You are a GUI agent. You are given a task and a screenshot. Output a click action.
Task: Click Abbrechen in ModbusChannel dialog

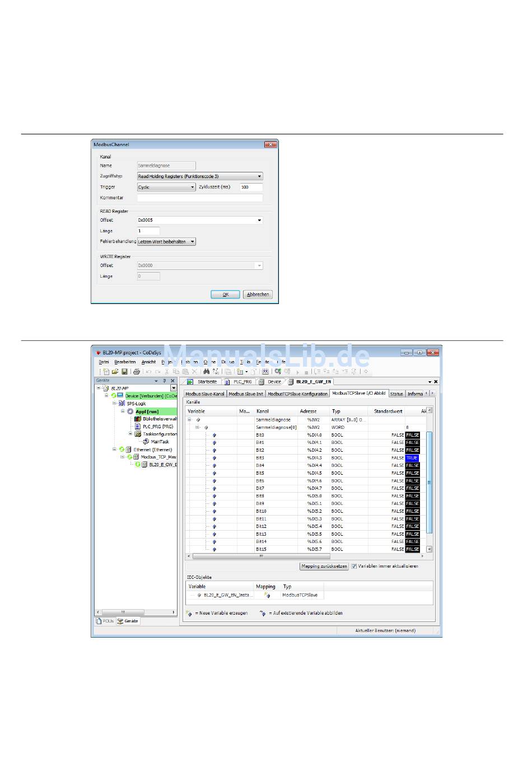pos(258,294)
